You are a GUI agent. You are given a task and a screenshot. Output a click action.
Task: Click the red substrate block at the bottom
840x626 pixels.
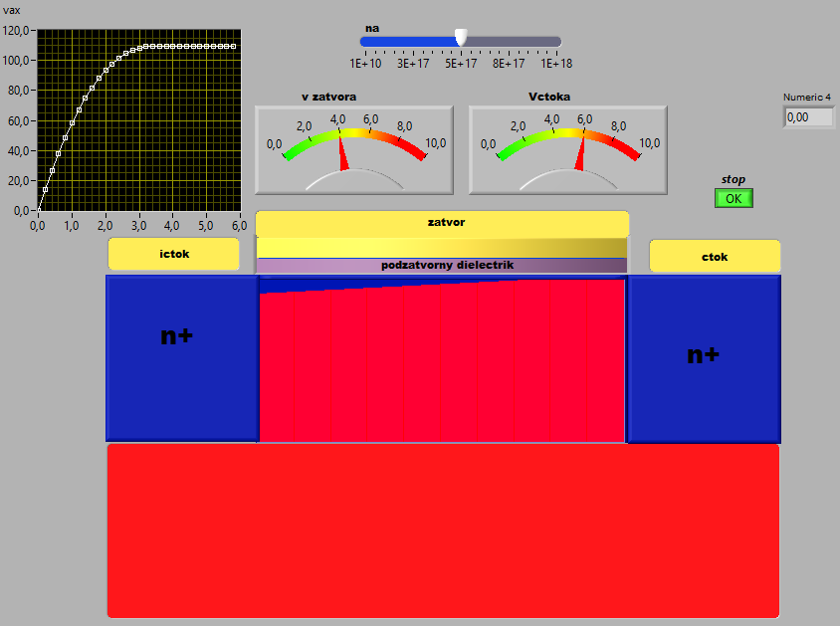coord(443,530)
